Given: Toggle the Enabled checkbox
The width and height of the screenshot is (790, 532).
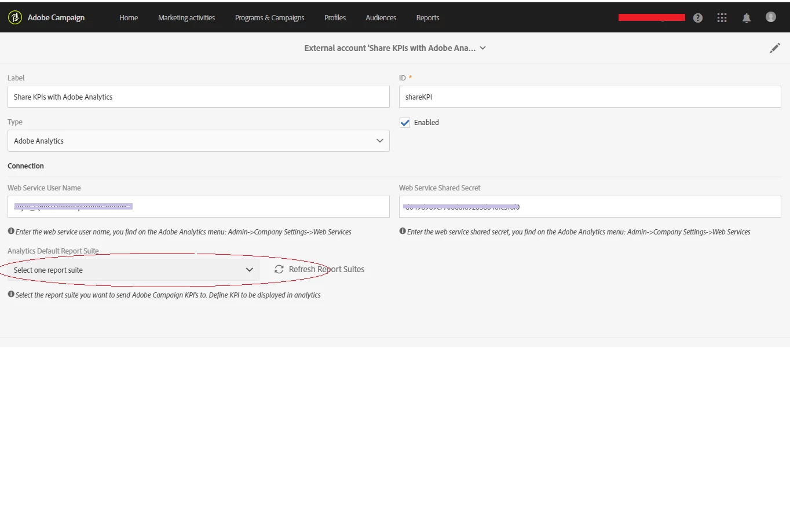Looking at the screenshot, I should pyautogui.click(x=405, y=123).
